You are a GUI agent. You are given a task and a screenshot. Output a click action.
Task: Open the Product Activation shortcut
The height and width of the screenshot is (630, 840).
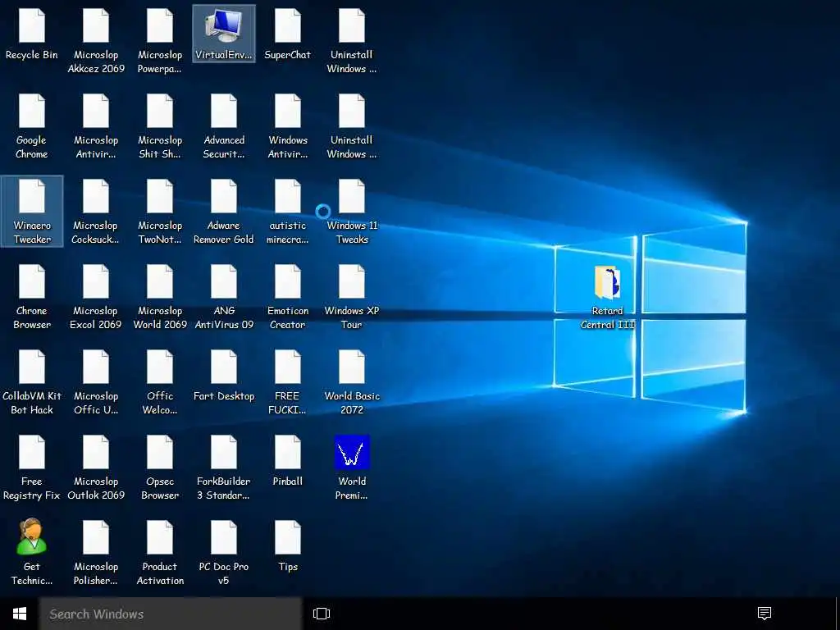[160, 552]
